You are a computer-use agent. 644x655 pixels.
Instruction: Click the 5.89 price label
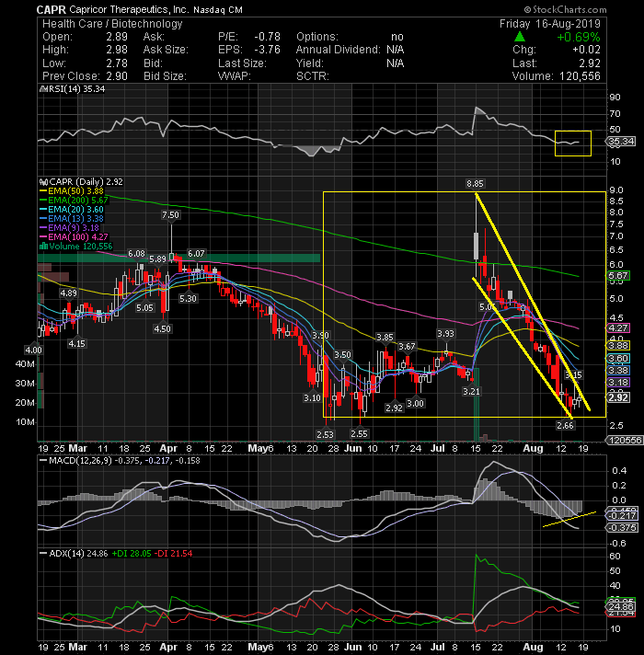point(157,259)
